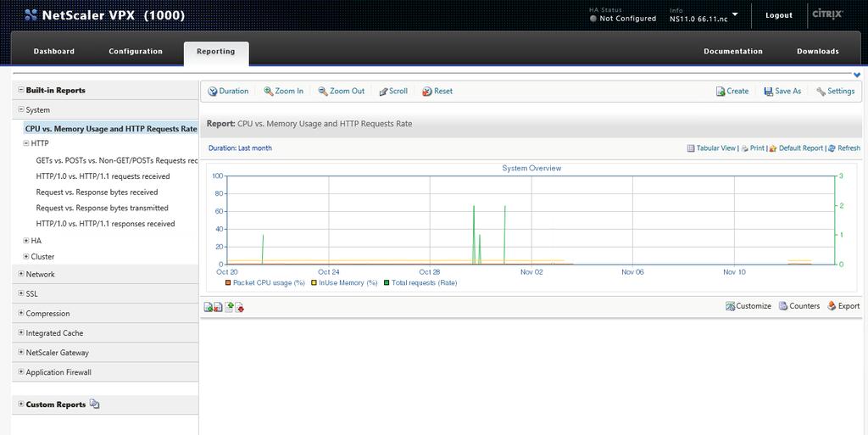Expand the Compression reports group
The image size is (868, 435).
pyautogui.click(x=21, y=313)
